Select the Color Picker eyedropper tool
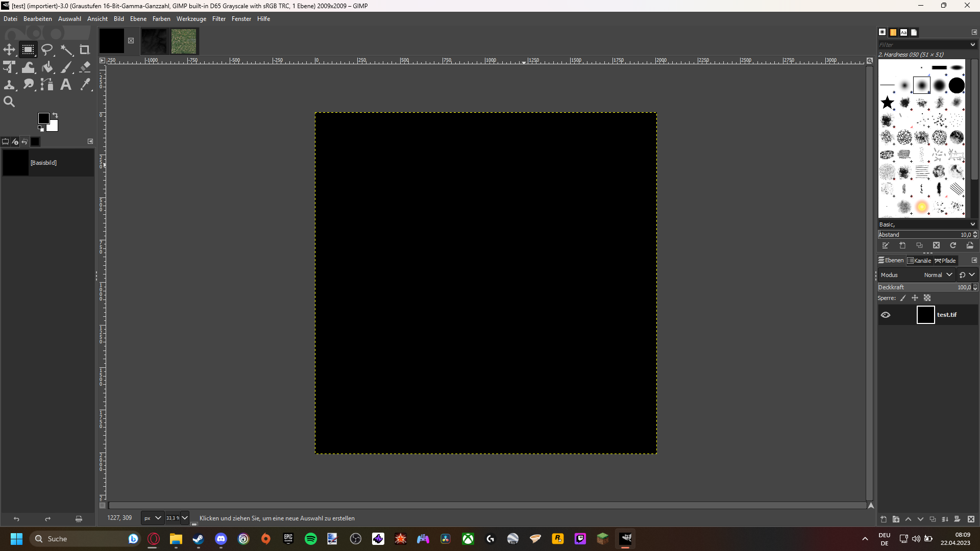The height and width of the screenshot is (551, 980). pyautogui.click(x=85, y=85)
